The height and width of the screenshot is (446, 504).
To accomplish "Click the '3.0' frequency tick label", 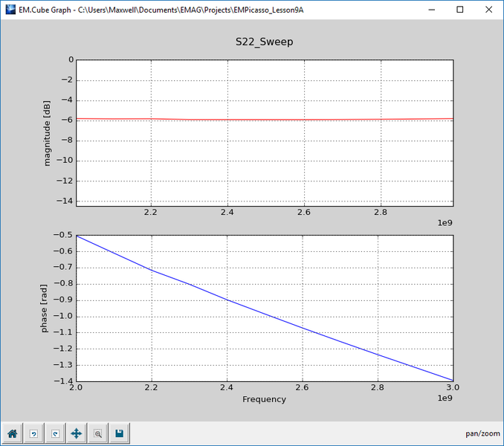I will point(453,387).
